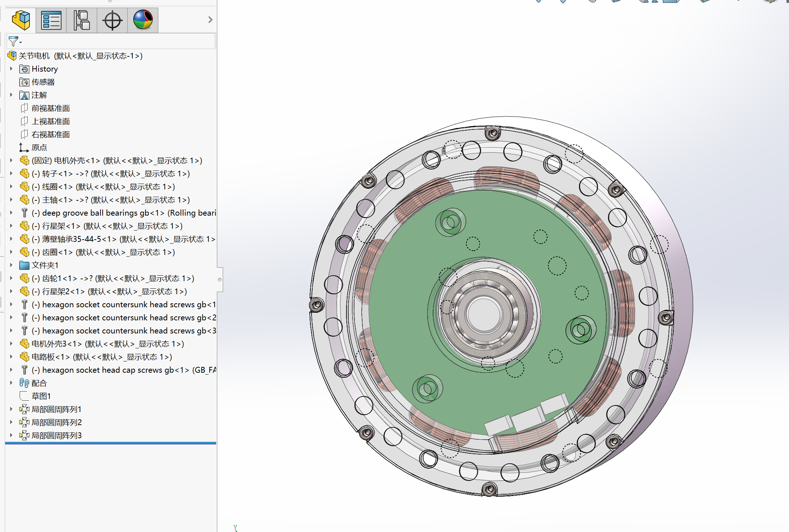
Task: Open the DisplayManager color sphere tab
Action: (143, 20)
